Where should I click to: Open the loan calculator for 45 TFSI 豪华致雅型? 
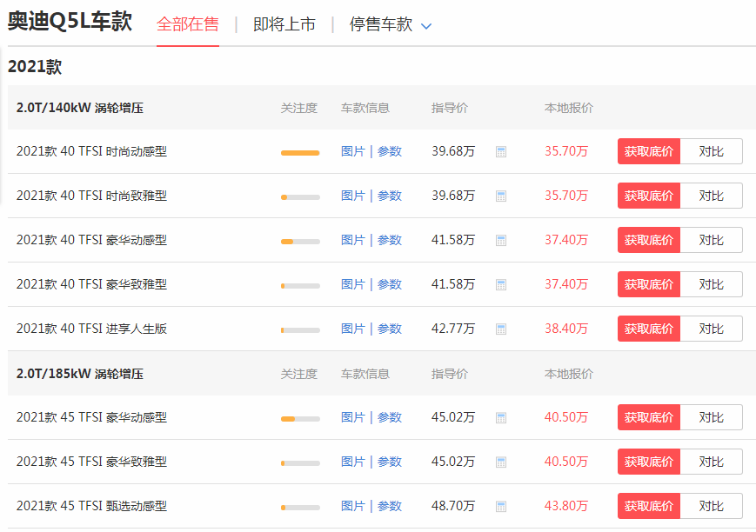pos(501,461)
